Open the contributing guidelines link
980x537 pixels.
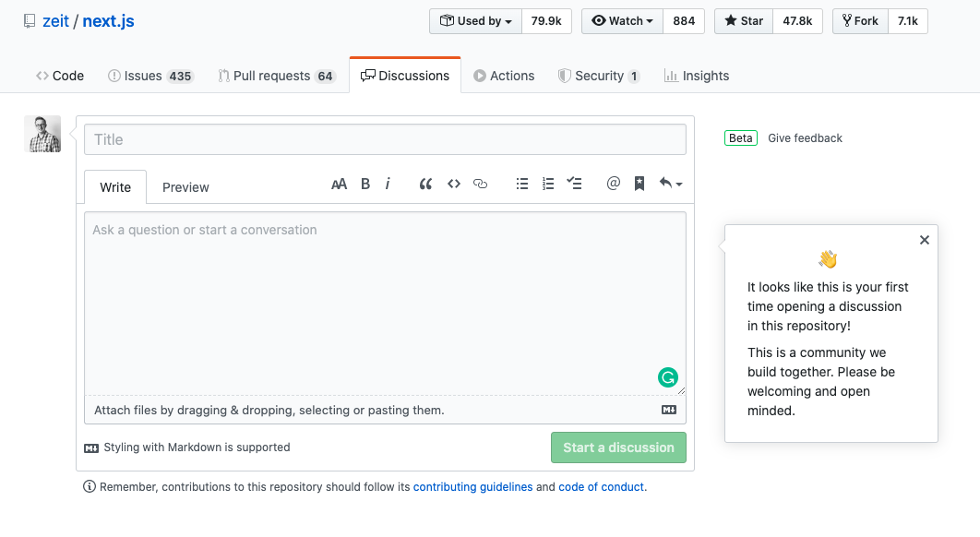(473, 487)
